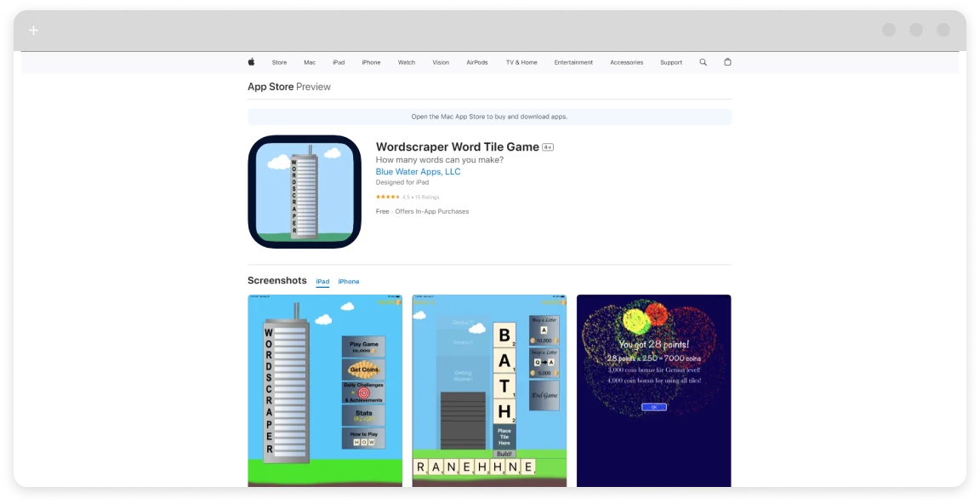Open the search magnifier icon
Viewport: 980px width, 504px height.
(x=703, y=62)
